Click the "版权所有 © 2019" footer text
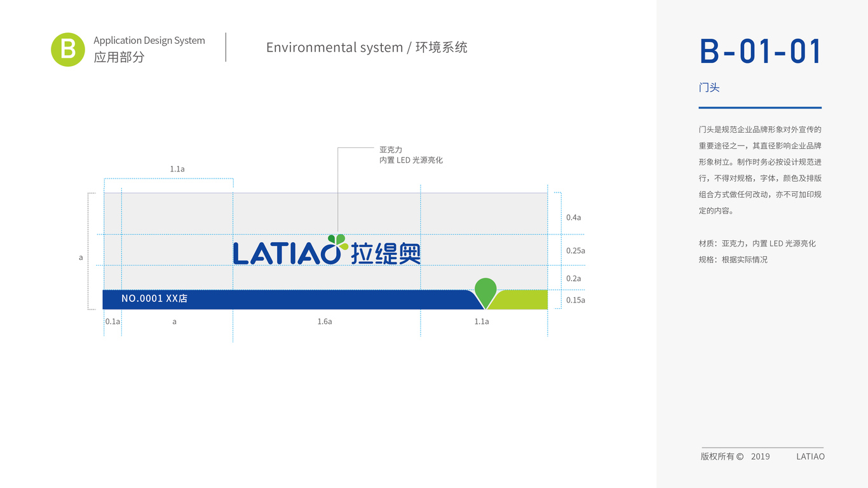The width and height of the screenshot is (868, 488). pos(735,456)
